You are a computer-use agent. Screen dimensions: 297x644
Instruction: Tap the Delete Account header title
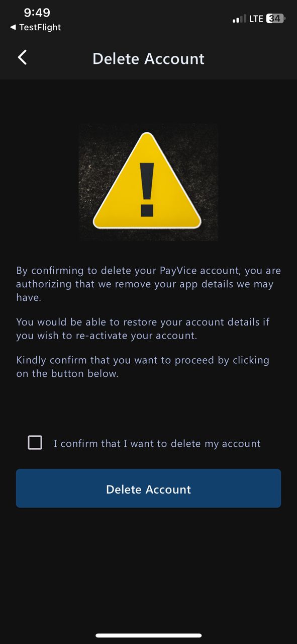tap(148, 58)
